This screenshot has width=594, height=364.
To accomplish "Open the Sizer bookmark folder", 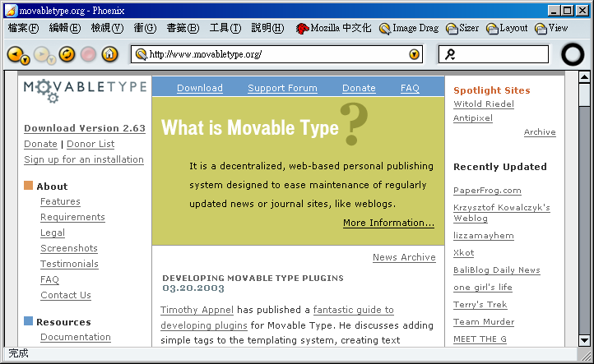I will (x=462, y=28).
